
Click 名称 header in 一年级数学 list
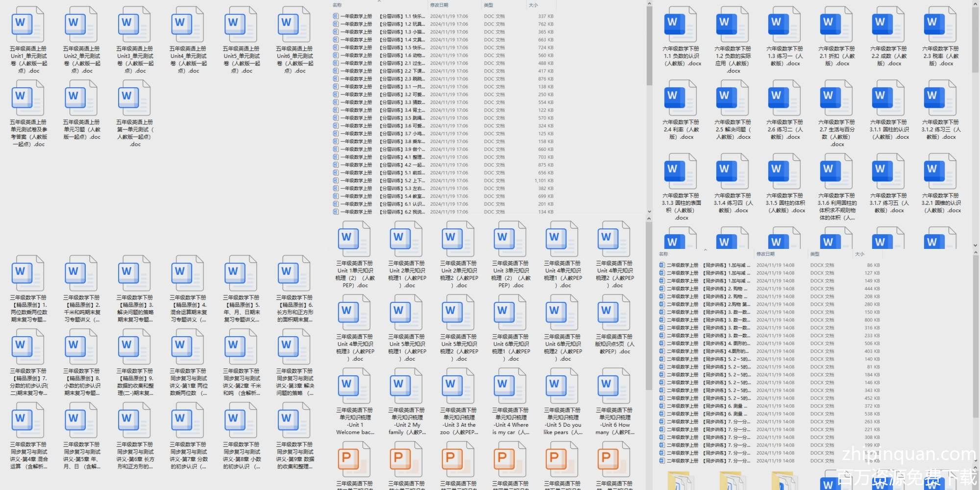[x=337, y=5]
